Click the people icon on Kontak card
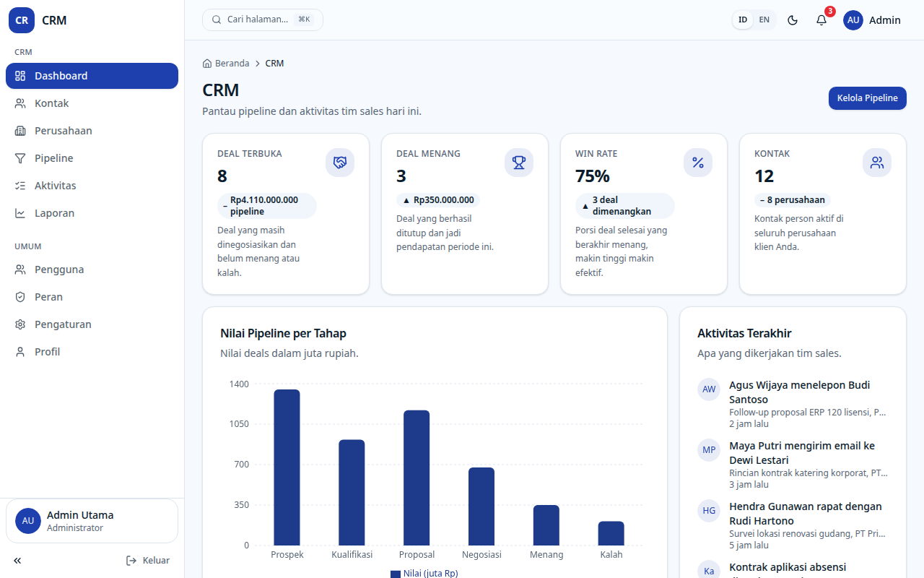 (877, 163)
